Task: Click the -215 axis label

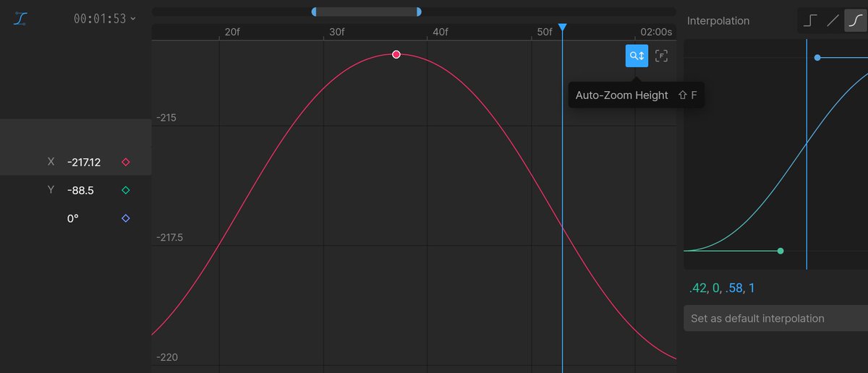Action: pos(166,118)
